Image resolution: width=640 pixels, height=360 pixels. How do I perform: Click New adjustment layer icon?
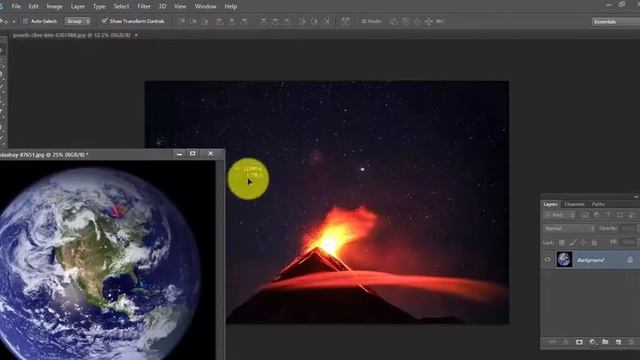[x=592, y=342]
